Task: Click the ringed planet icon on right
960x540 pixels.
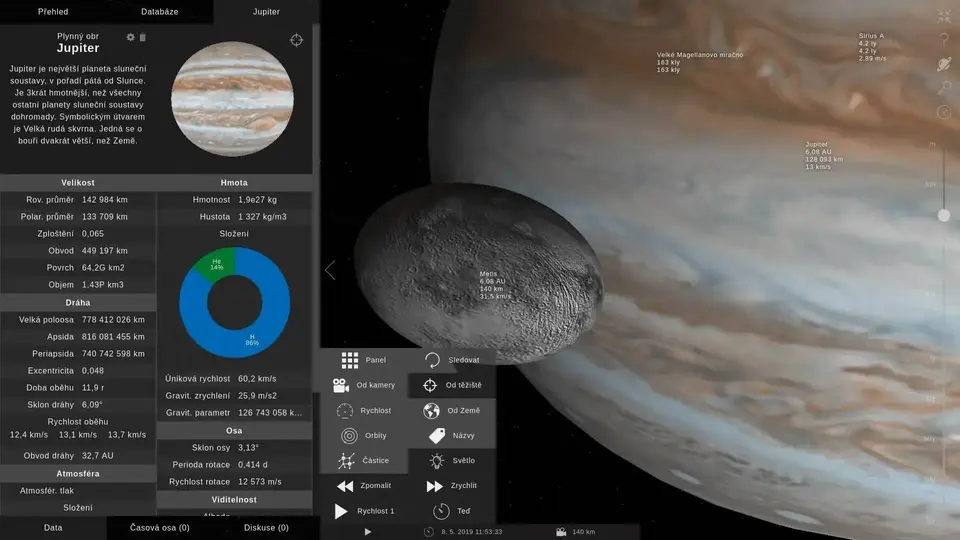Action: (944, 64)
